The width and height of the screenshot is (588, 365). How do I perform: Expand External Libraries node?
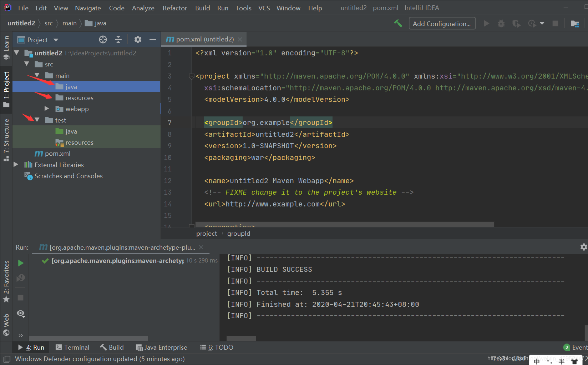16,165
